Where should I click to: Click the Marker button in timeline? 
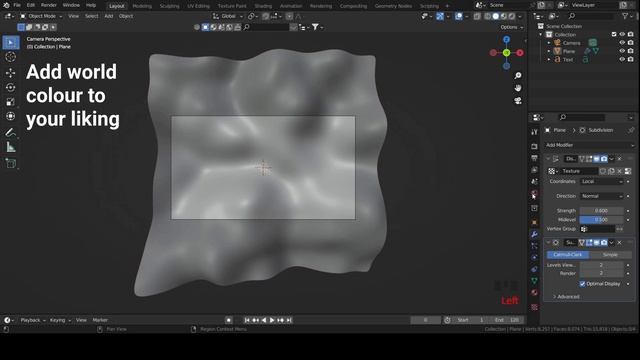tap(100, 320)
